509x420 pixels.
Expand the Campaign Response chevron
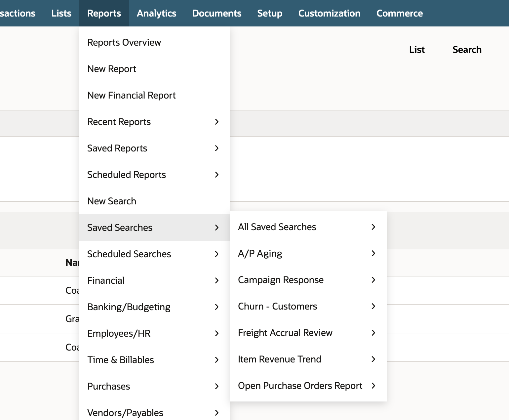point(373,280)
